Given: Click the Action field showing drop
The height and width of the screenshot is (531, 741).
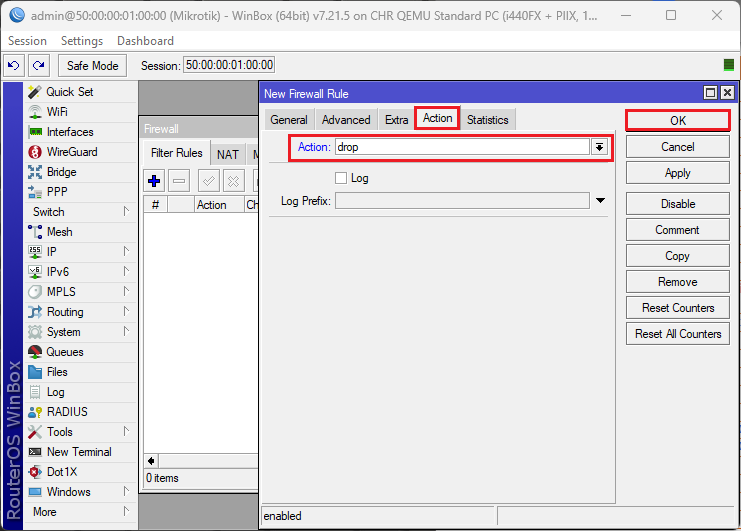Looking at the screenshot, I should [462, 147].
